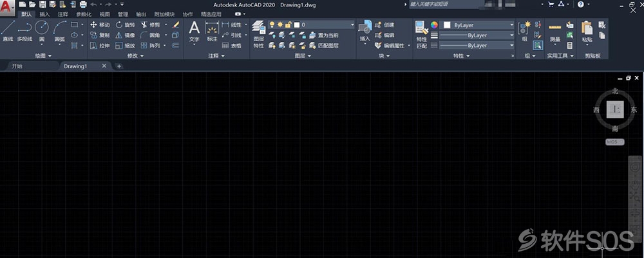Expand the 块 (Block) panel arrow
644x258 pixels.
[388, 56]
